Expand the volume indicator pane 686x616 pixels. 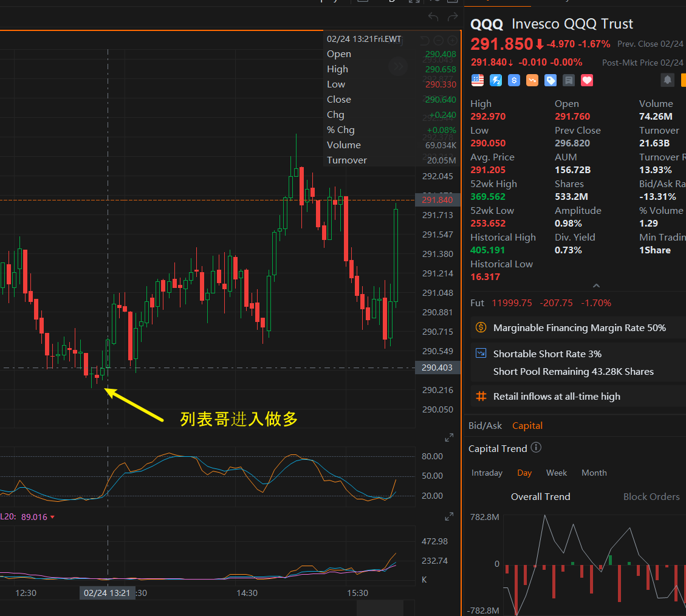449,517
